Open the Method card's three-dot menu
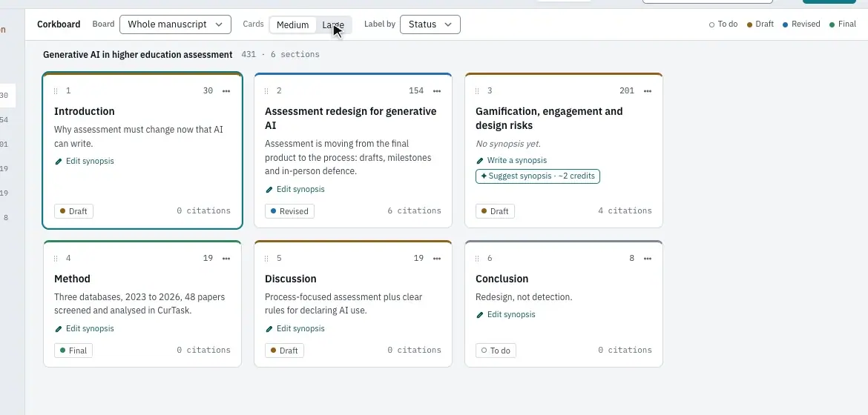The width and height of the screenshot is (868, 415). (x=226, y=259)
